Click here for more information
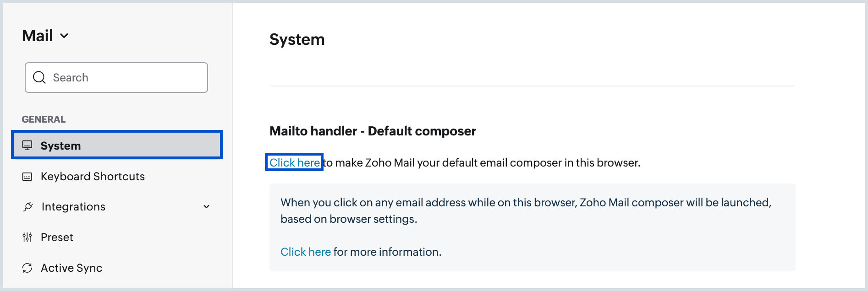This screenshot has height=291, width=868. [x=305, y=251]
